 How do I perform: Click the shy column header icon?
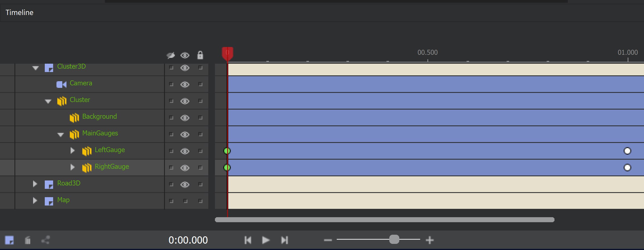[171, 55]
